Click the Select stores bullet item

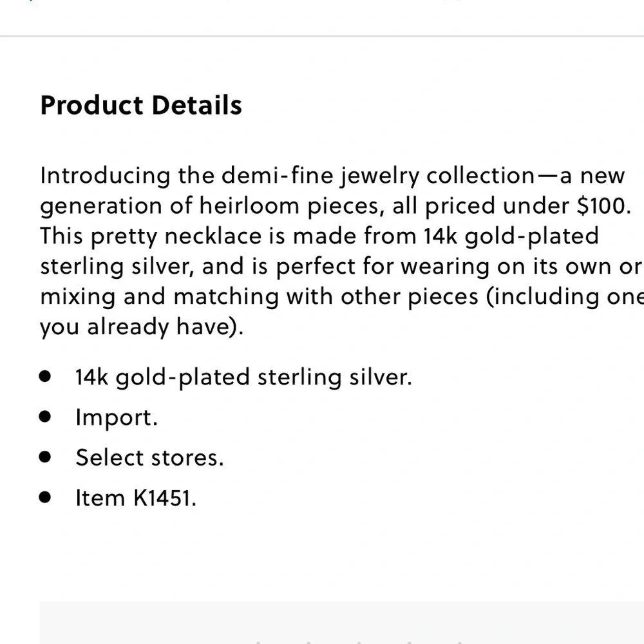pyautogui.click(x=150, y=457)
